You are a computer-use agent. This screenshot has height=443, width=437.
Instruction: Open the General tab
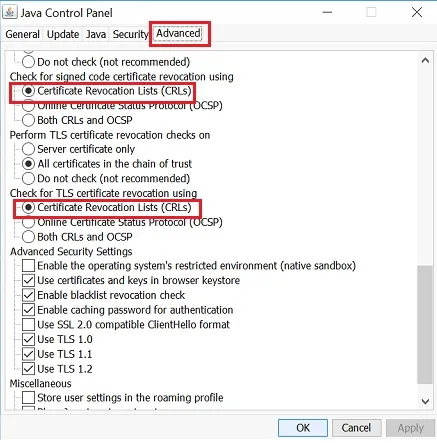pyautogui.click(x=22, y=34)
